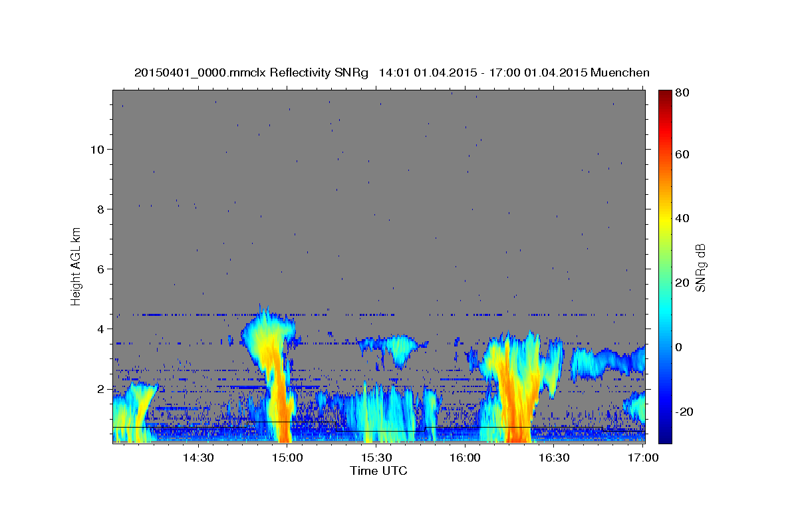Click the height tick label 4

coord(100,329)
